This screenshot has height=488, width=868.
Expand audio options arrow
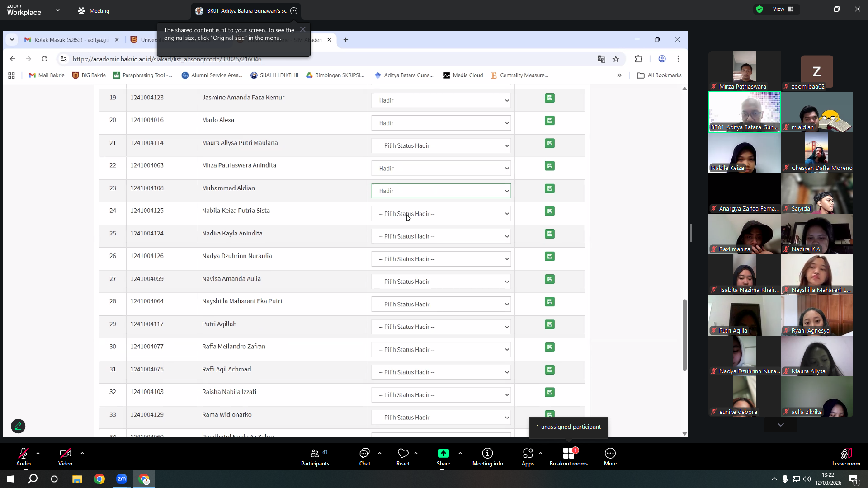pyautogui.click(x=38, y=453)
